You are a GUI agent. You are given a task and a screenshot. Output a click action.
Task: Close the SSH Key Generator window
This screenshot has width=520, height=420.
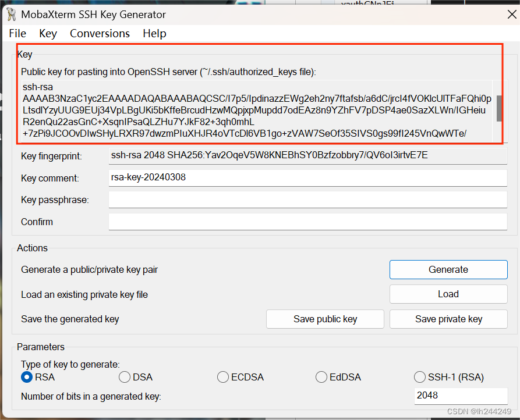(x=512, y=15)
